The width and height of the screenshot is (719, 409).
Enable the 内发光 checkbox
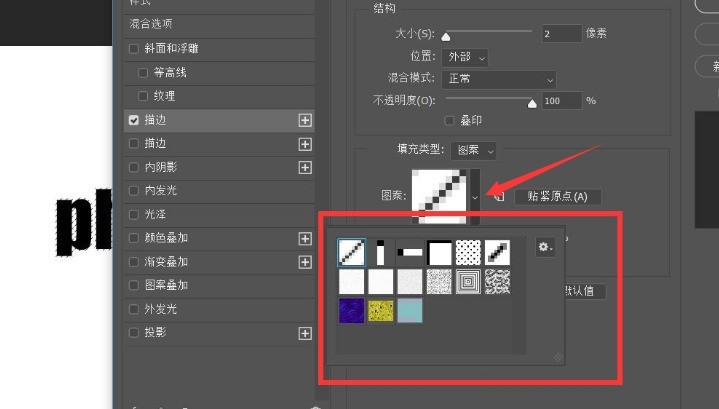(x=133, y=191)
